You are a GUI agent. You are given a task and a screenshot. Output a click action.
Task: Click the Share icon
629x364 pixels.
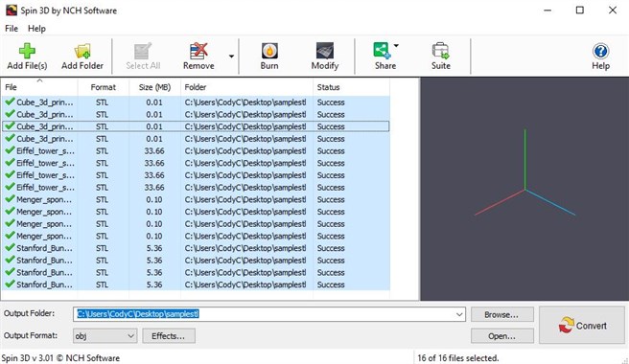(382, 51)
